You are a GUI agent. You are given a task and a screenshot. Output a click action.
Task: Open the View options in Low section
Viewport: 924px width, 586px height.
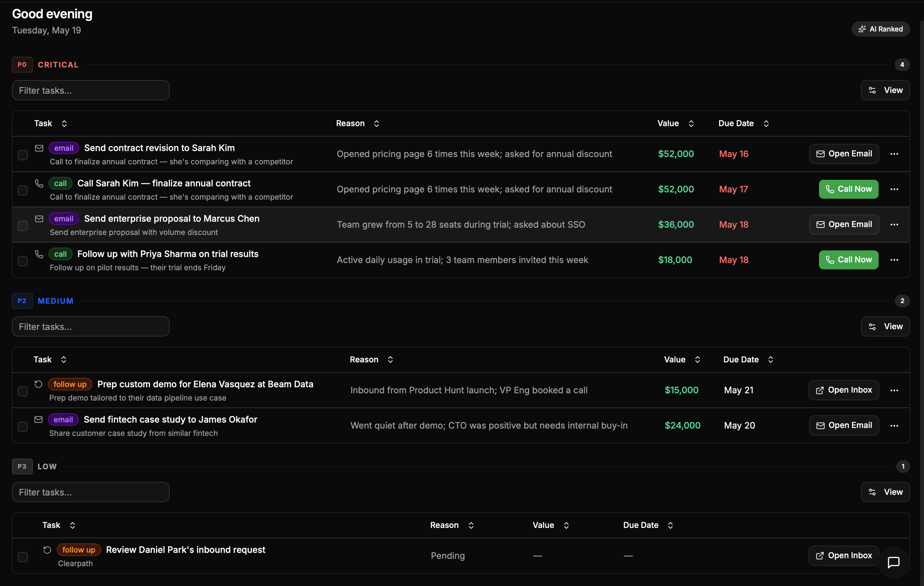885,492
